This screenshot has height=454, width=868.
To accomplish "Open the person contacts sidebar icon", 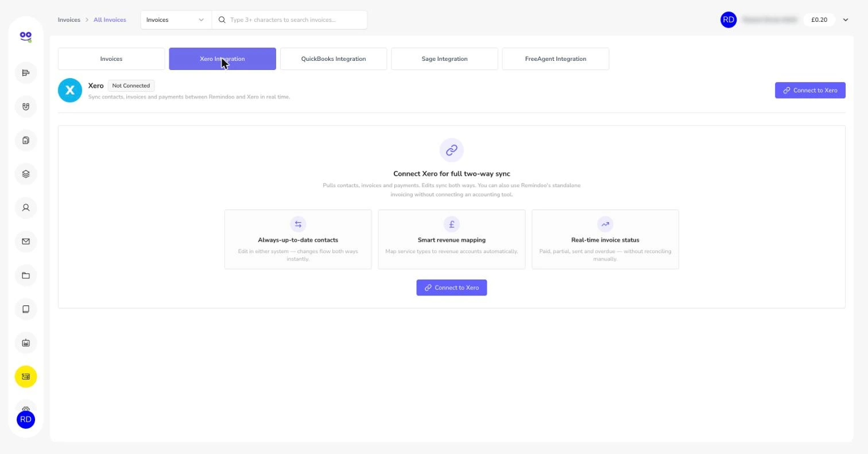I will click(x=26, y=208).
